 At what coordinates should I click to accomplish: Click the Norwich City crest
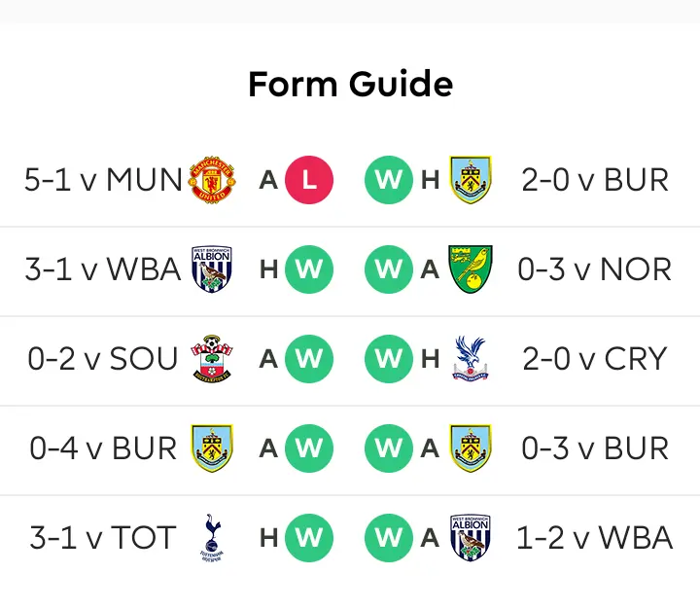(471, 269)
